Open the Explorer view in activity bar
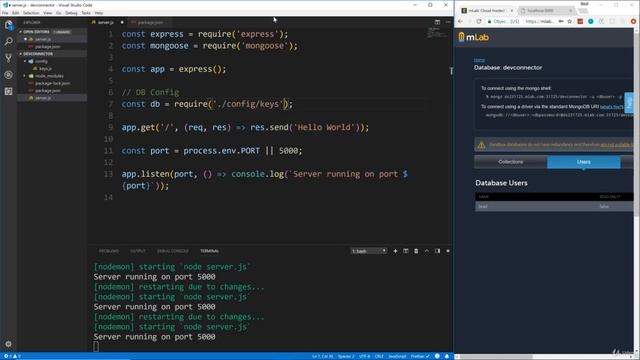640x360 pixels. [x=8, y=25]
